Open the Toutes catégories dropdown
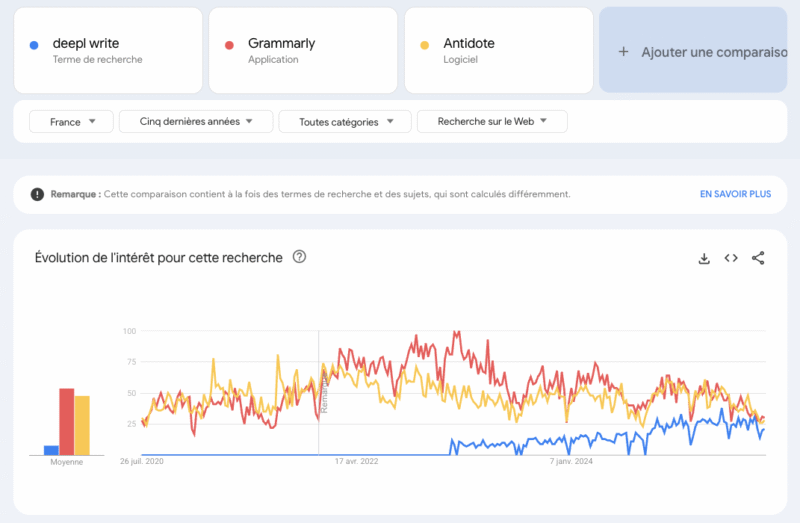 (345, 121)
